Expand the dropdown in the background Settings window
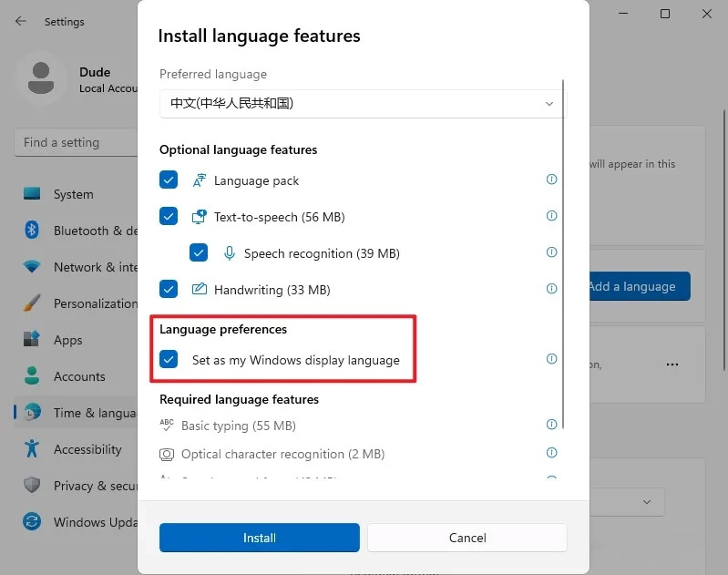This screenshot has height=575, width=728. (647, 502)
